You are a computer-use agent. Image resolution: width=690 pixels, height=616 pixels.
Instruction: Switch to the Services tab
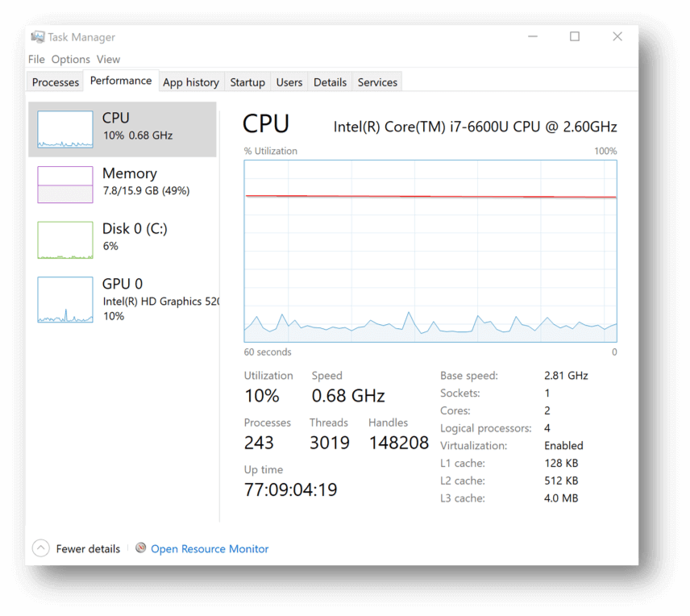[x=377, y=82]
